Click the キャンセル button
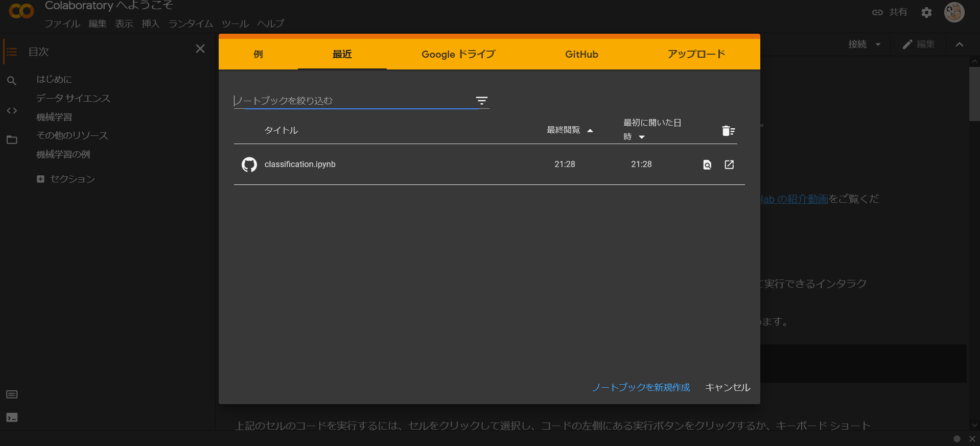 point(728,387)
